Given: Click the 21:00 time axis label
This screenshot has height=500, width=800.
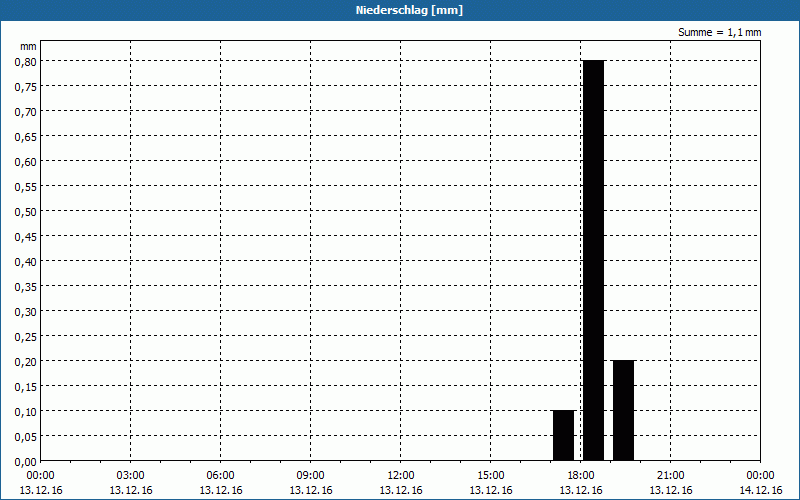Looking at the screenshot, I should pyautogui.click(x=670, y=476).
